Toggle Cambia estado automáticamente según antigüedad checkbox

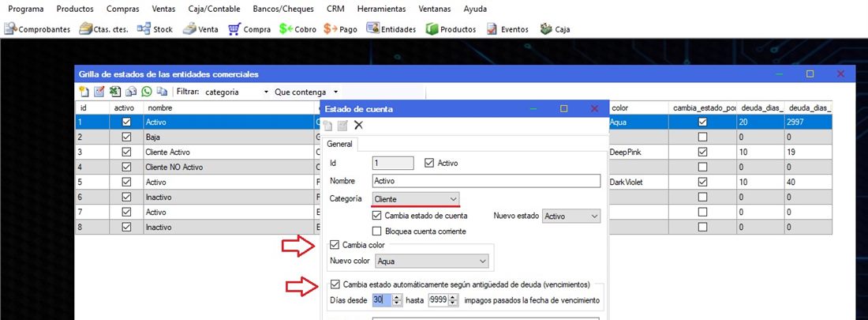pos(335,284)
